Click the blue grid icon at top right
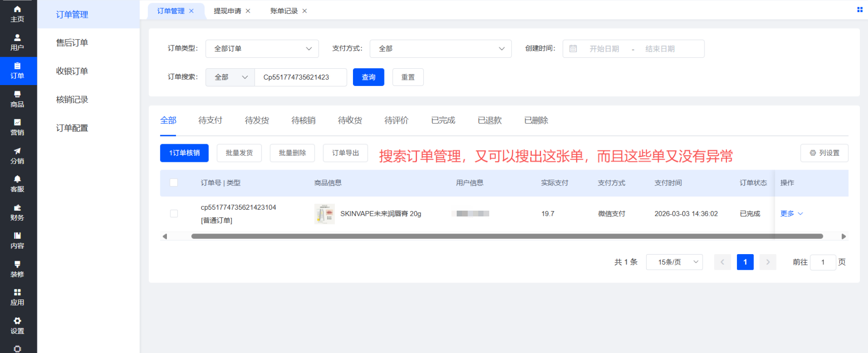 click(859, 10)
